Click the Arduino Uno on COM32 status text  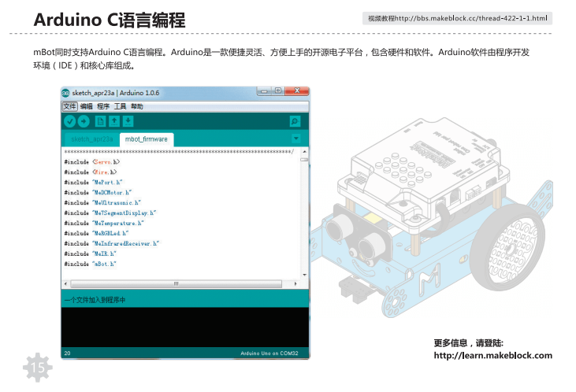click(269, 353)
